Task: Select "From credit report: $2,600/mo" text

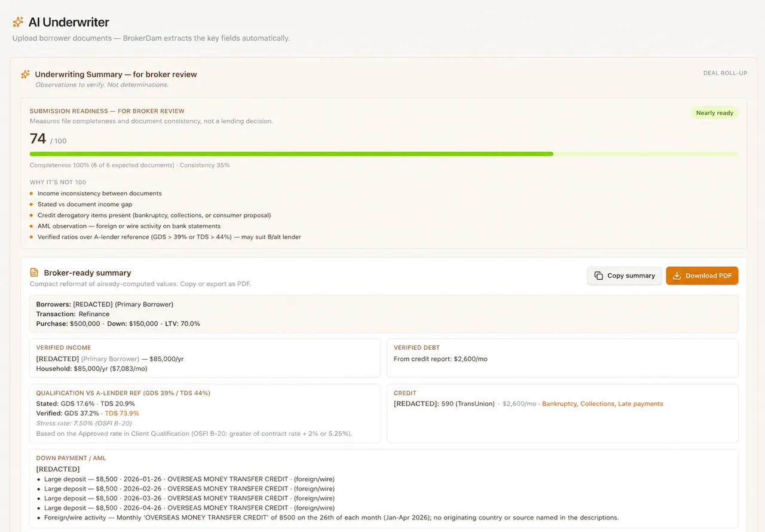Action: coord(442,359)
